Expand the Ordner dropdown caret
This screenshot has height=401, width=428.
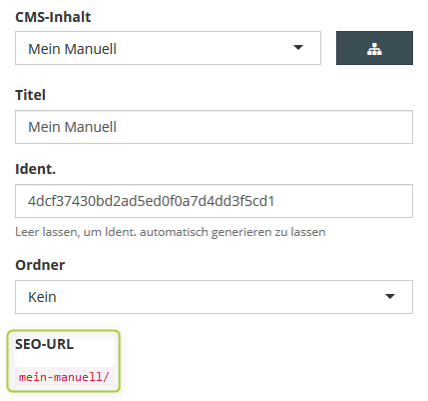click(x=390, y=296)
